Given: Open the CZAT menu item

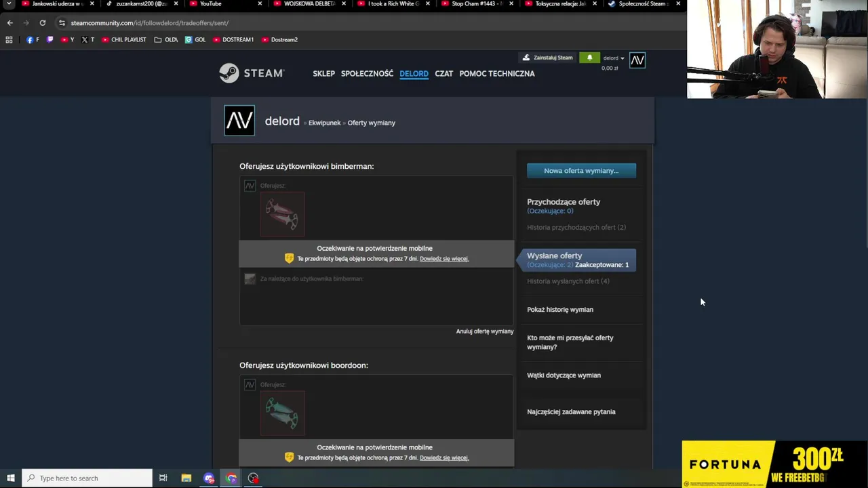Looking at the screenshot, I should 443,73.
